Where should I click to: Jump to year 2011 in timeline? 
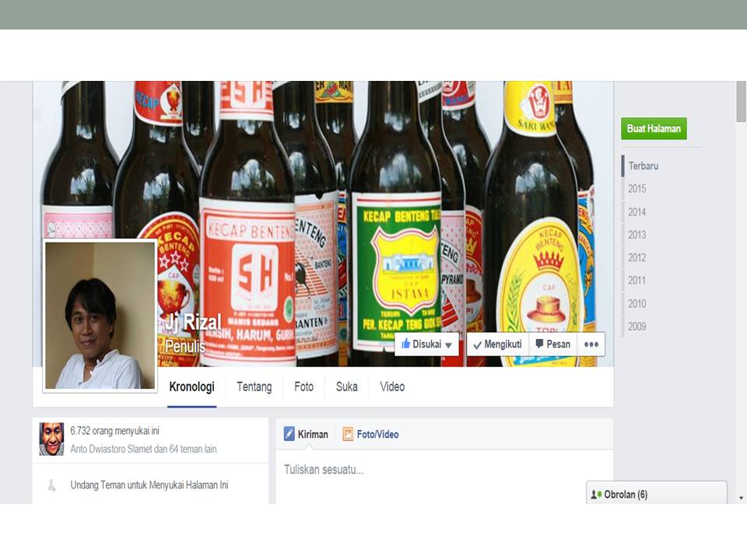pyautogui.click(x=637, y=281)
